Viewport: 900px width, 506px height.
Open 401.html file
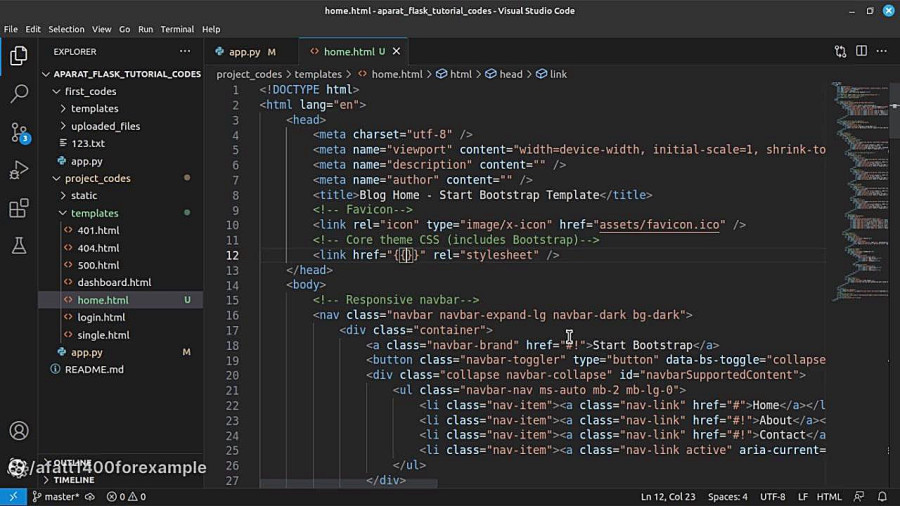pyautogui.click(x=98, y=230)
